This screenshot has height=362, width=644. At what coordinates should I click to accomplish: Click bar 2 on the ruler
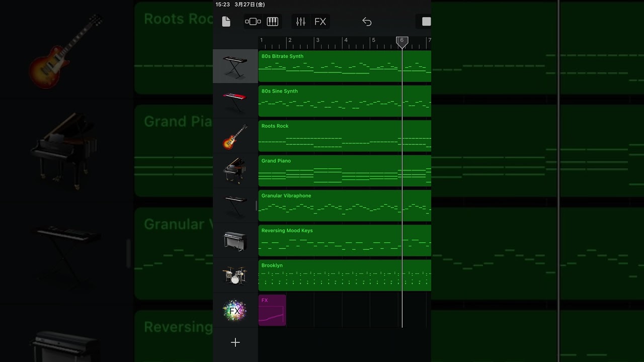(x=290, y=40)
